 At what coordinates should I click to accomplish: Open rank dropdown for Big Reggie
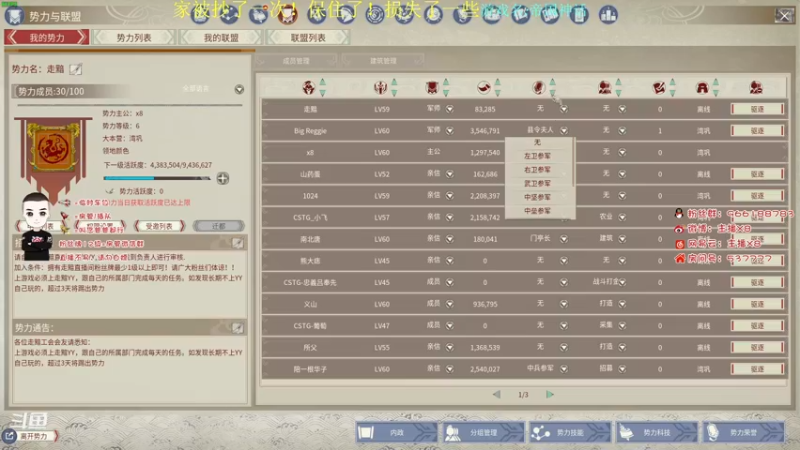tap(449, 131)
